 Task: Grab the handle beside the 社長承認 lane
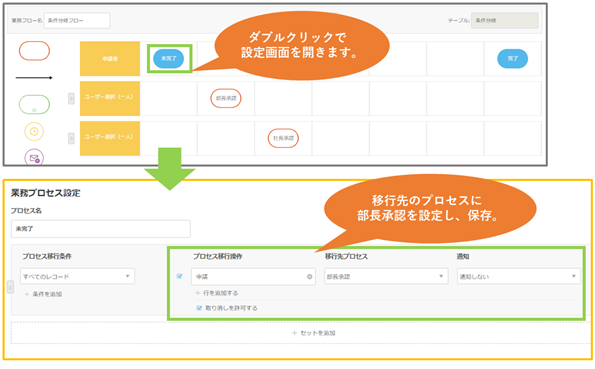pyautogui.click(x=71, y=138)
